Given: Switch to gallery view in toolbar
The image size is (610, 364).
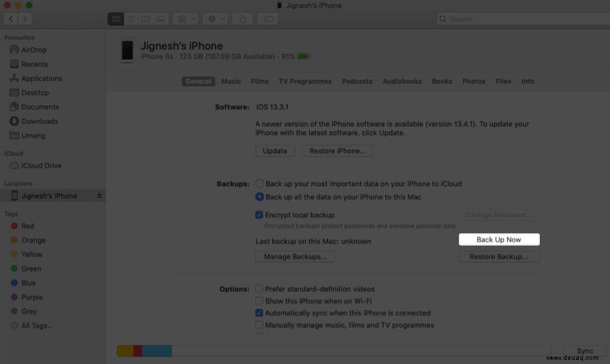Looking at the screenshot, I should pyautogui.click(x=160, y=18).
